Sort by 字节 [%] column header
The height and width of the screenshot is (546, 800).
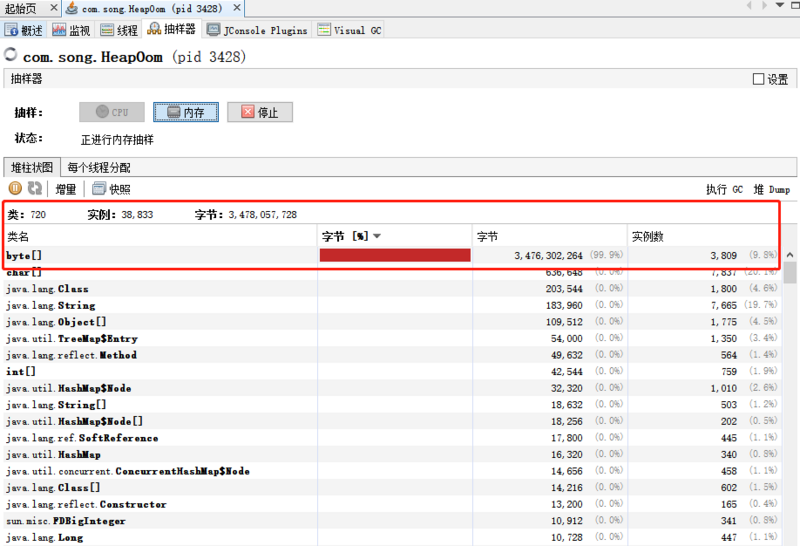tap(394, 236)
